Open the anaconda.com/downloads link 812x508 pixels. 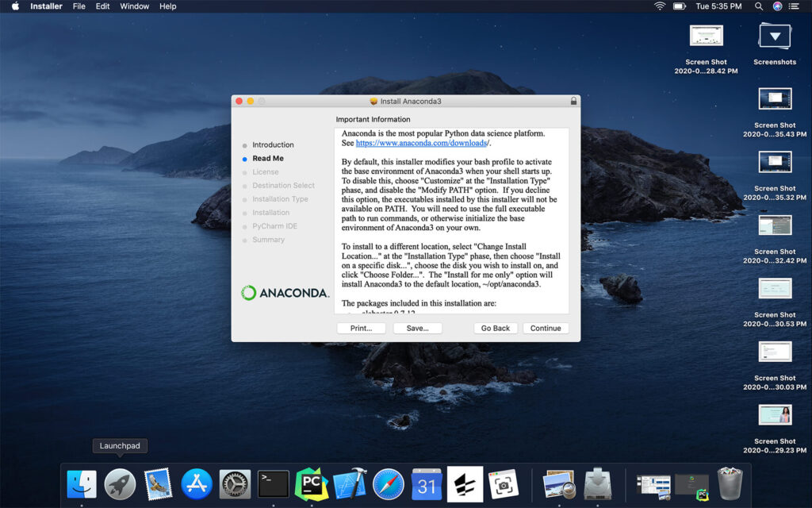tap(421, 143)
